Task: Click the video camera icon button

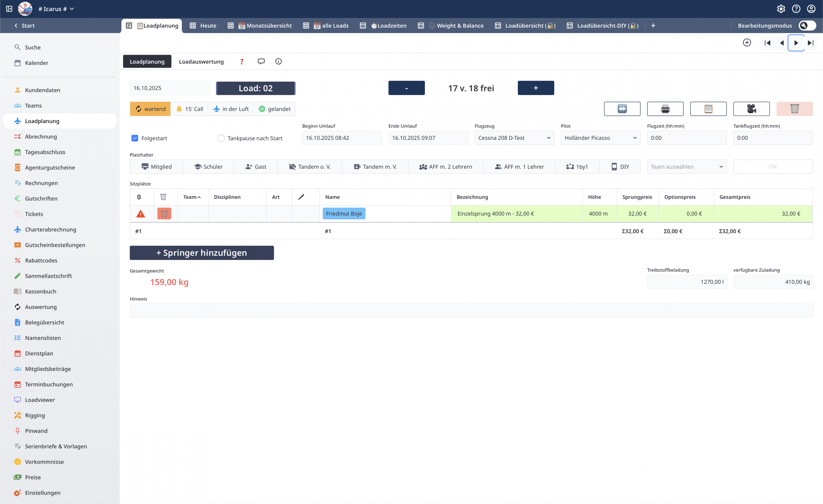Action: click(x=751, y=109)
